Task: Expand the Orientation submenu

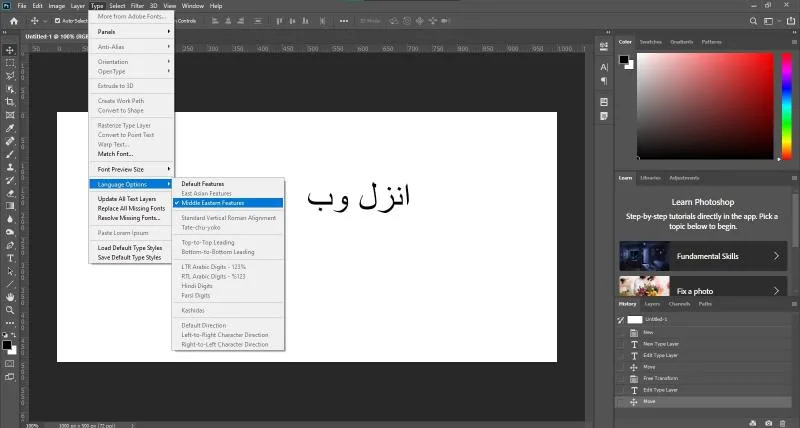Action: tap(132, 62)
